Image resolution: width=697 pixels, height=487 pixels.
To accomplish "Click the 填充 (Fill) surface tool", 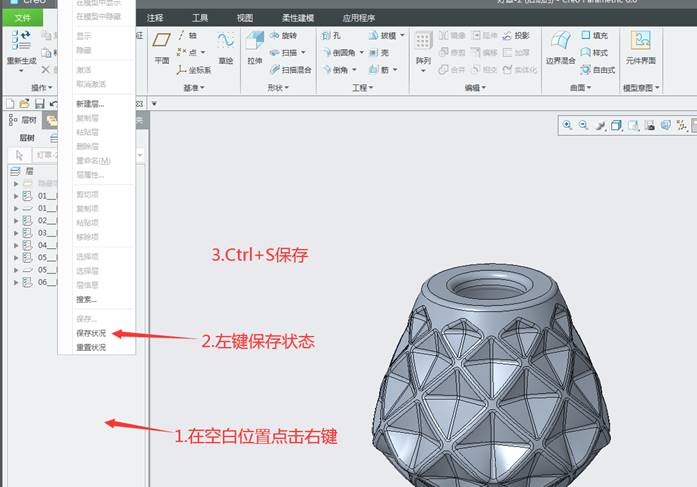I will (594, 35).
